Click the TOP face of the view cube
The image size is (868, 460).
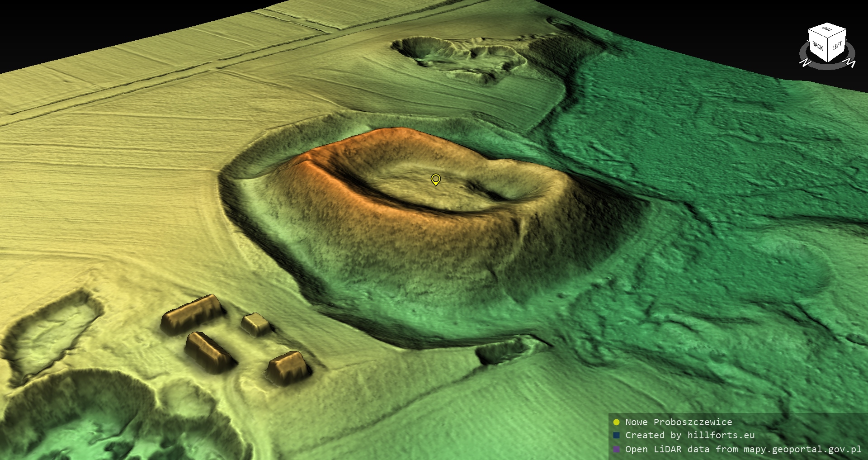tap(827, 30)
